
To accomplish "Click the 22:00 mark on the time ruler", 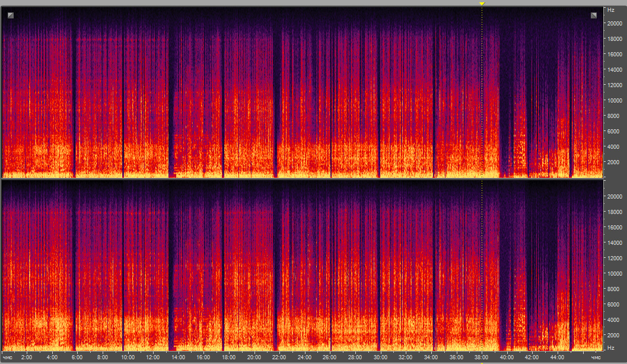I will coord(279,357).
